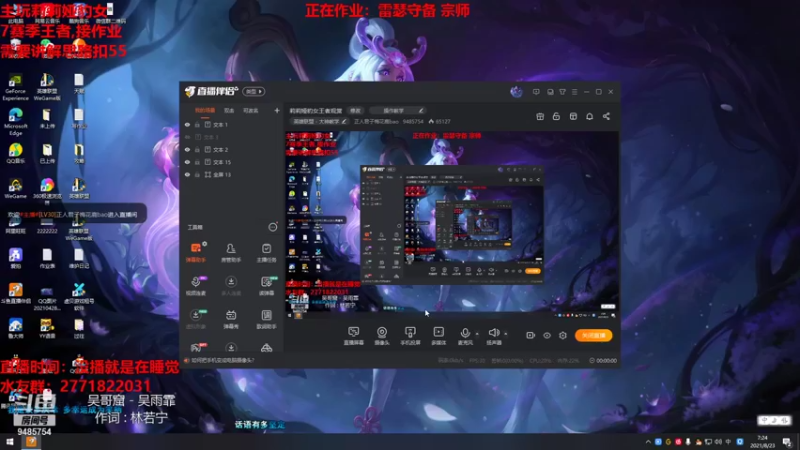Click room number 9485754 text

413,121
